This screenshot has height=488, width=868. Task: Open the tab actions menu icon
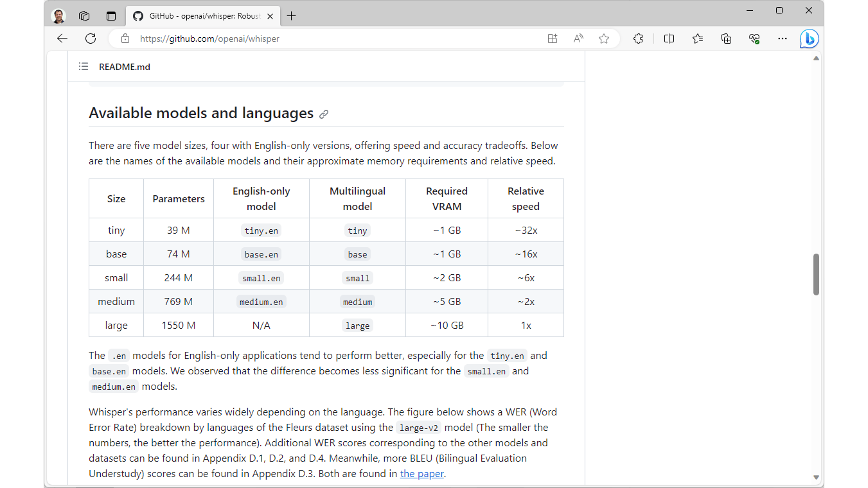coord(111,16)
